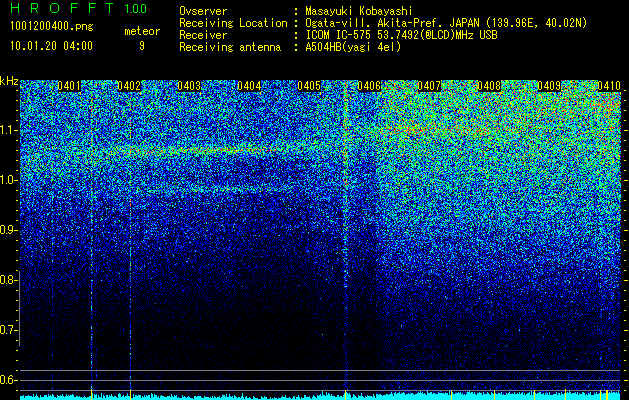Screen dimensions: 629x400
Task: Click the yellow meteor tick beneath 0402
Action: coord(130,394)
